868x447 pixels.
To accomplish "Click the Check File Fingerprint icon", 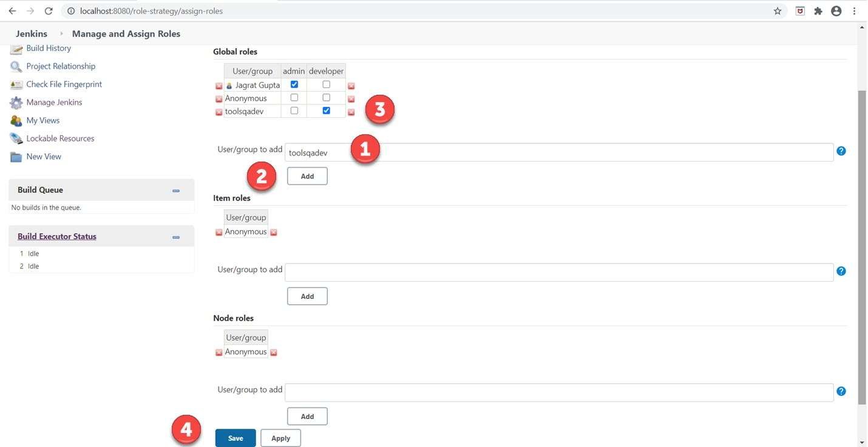I will click(16, 84).
